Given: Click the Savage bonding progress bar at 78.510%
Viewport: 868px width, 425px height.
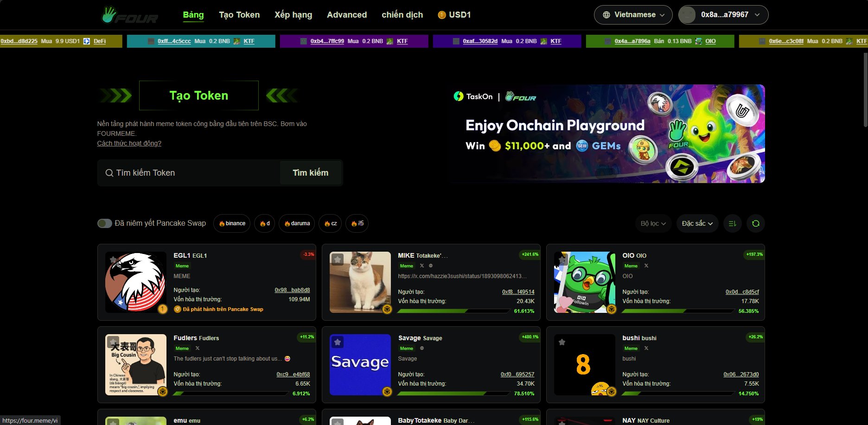Looking at the screenshot, I should tap(454, 393).
